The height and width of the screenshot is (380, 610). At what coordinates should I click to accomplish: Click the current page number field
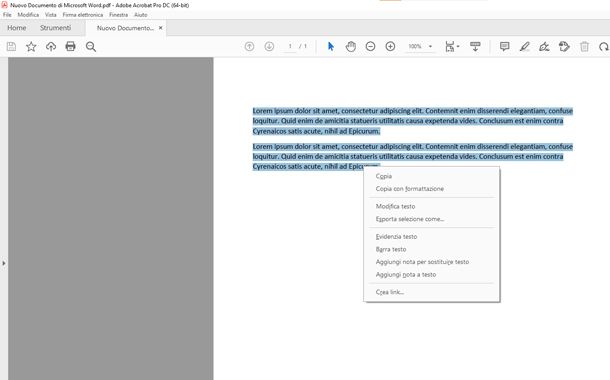click(x=290, y=46)
